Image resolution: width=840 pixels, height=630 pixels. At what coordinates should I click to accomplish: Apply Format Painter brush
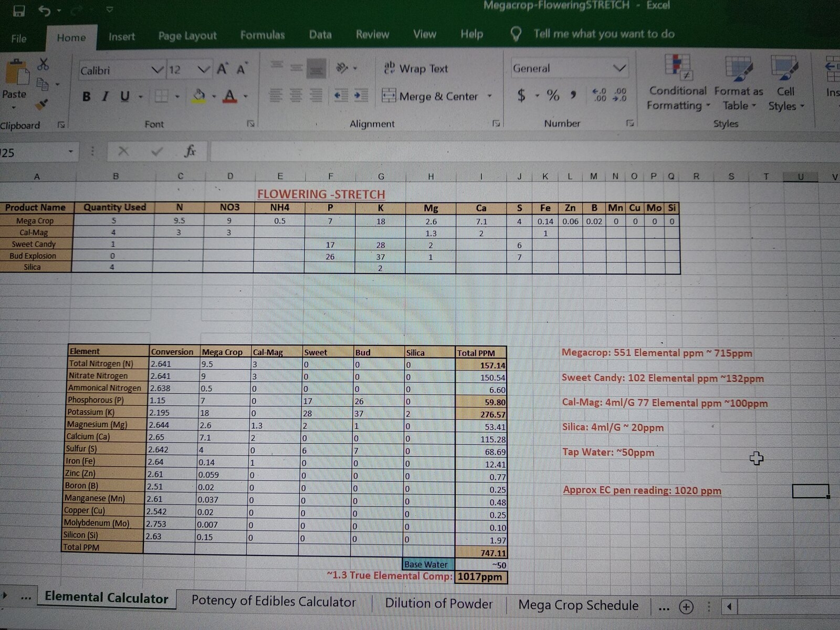tap(43, 104)
